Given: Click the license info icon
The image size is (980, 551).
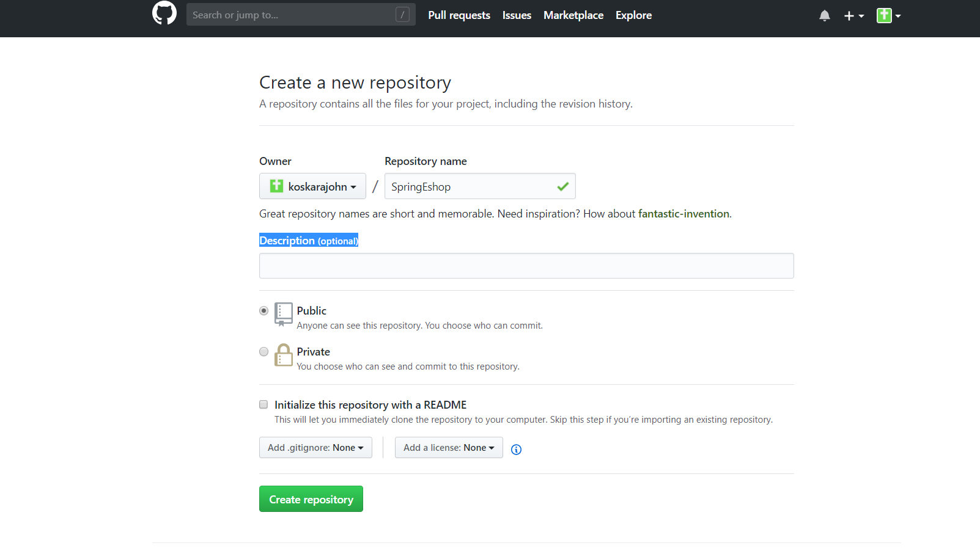Looking at the screenshot, I should coord(516,450).
